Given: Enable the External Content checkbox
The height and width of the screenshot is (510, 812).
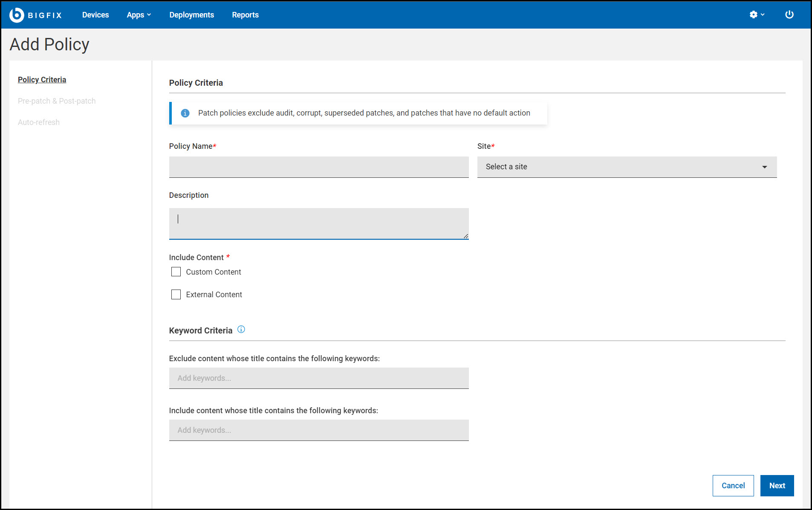Looking at the screenshot, I should tap(176, 295).
